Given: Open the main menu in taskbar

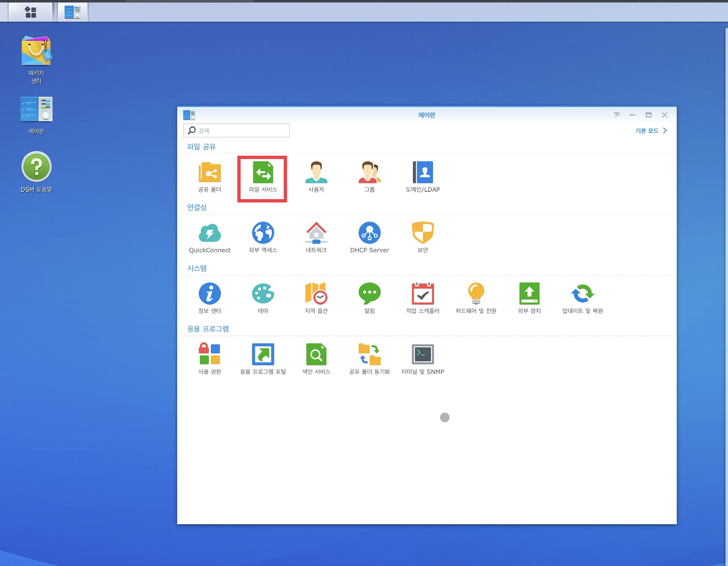Looking at the screenshot, I should [x=30, y=12].
